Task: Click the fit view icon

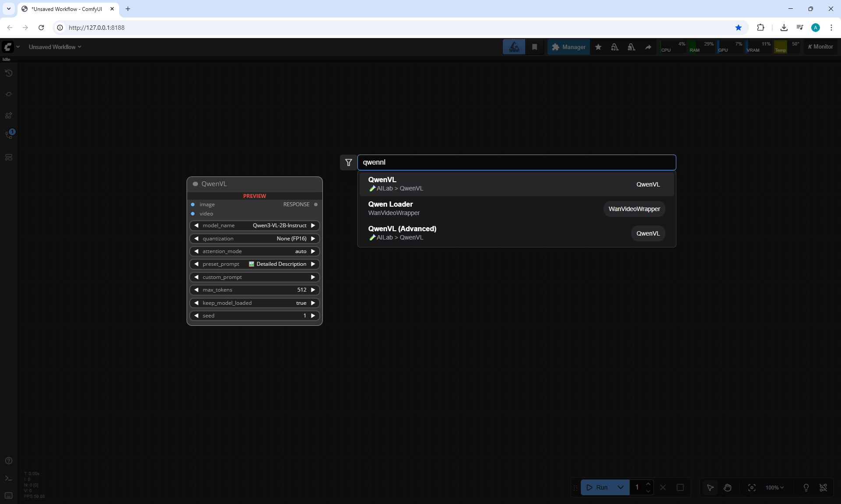Action: 752,487
